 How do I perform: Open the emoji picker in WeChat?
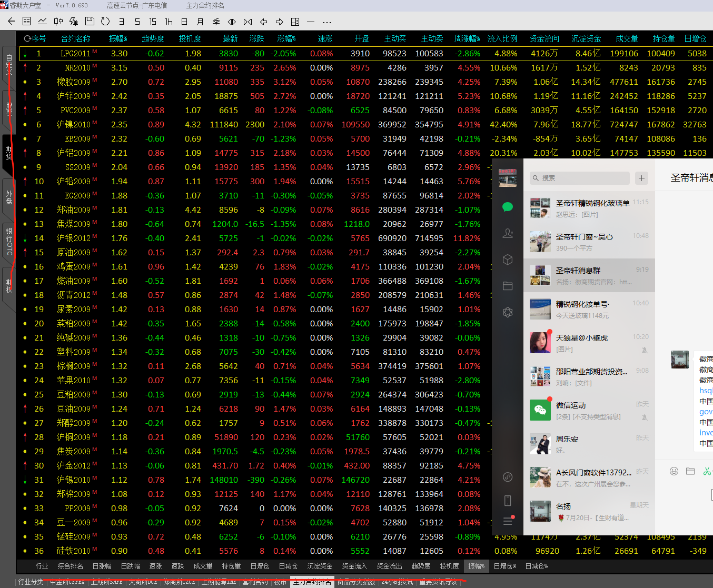point(674,471)
